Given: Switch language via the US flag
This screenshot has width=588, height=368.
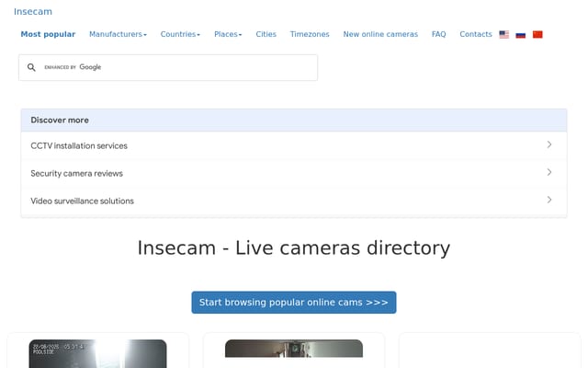Looking at the screenshot, I should point(504,35).
